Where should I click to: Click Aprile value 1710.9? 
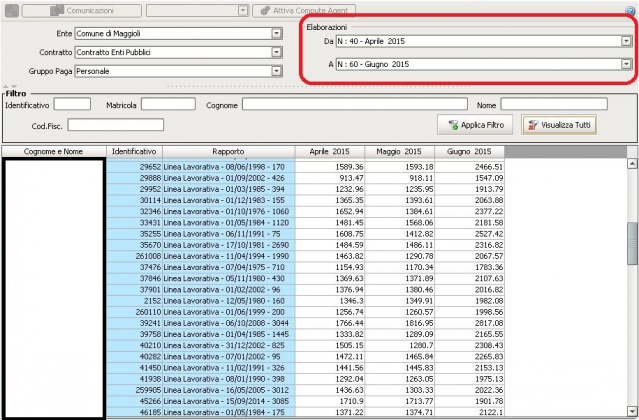[x=330, y=401]
